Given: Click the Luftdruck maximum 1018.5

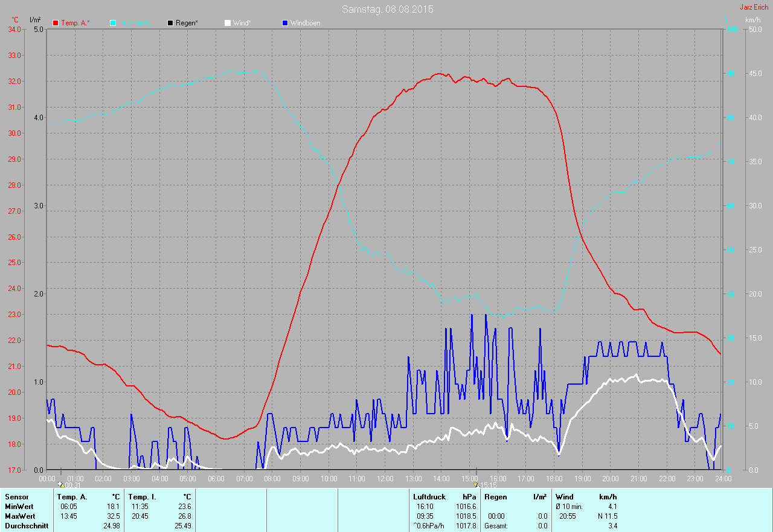Looking at the screenshot, I should [x=465, y=516].
